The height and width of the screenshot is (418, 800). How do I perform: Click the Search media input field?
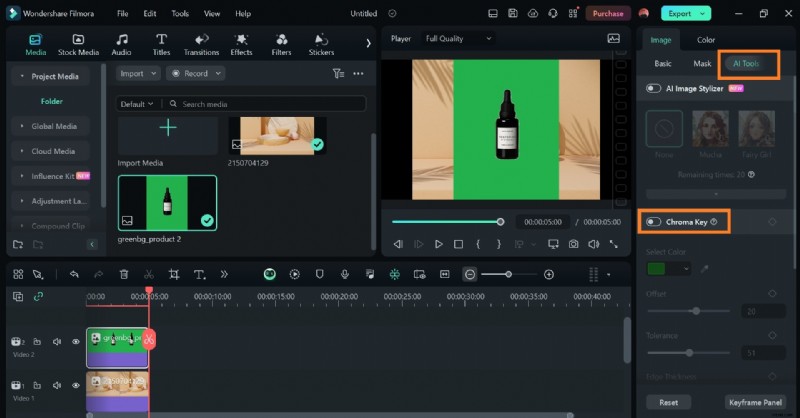point(265,104)
